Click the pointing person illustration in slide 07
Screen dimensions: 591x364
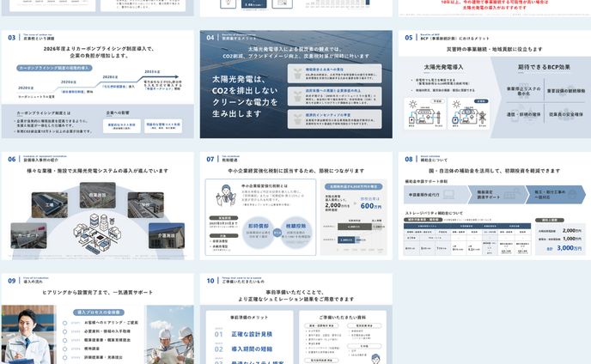[x=226, y=195]
